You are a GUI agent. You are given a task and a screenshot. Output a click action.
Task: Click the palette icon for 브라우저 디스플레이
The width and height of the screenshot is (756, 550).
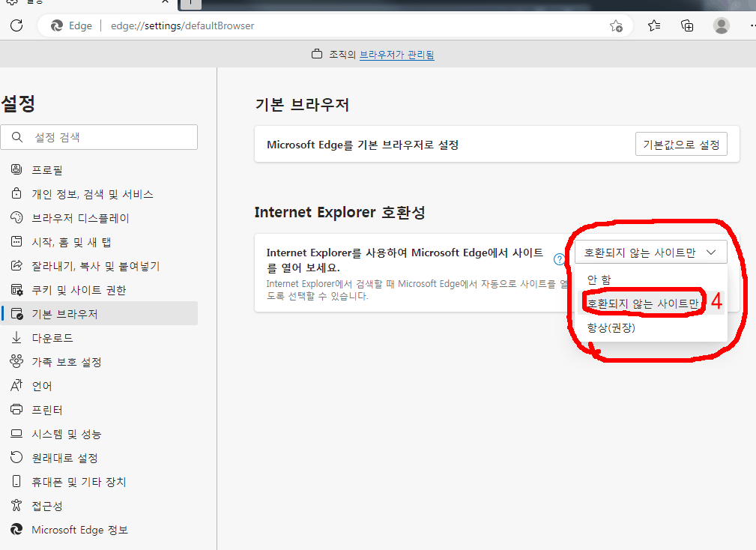16,217
